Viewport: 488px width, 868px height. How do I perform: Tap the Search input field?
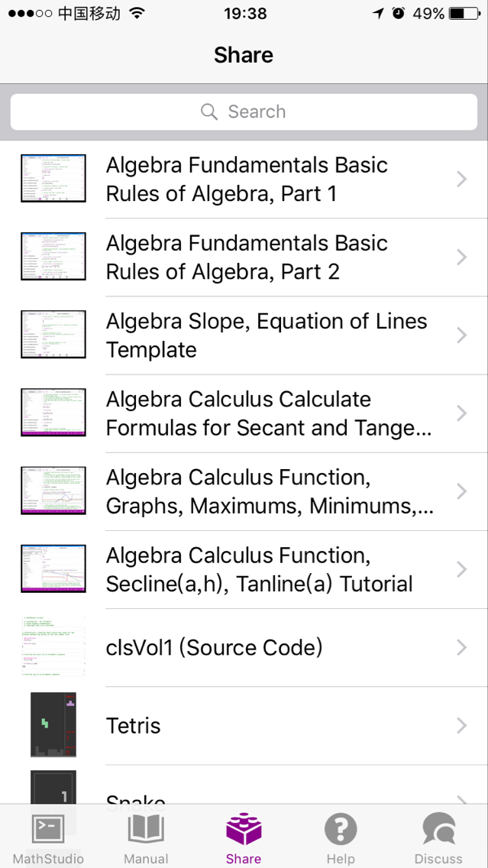pyautogui.click(x=244, y=112)
